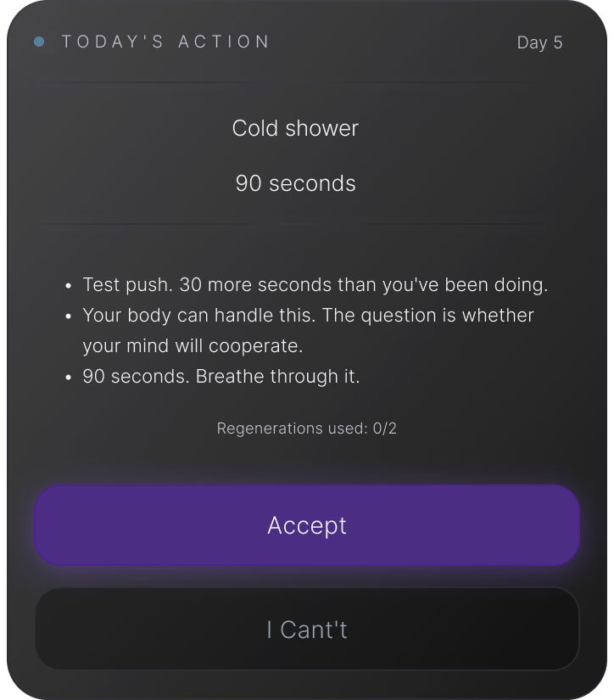The width and height of the screenshot is (614, 700).
Task: Click the Breathe through it bullet
Action: (x=220, y=377)
